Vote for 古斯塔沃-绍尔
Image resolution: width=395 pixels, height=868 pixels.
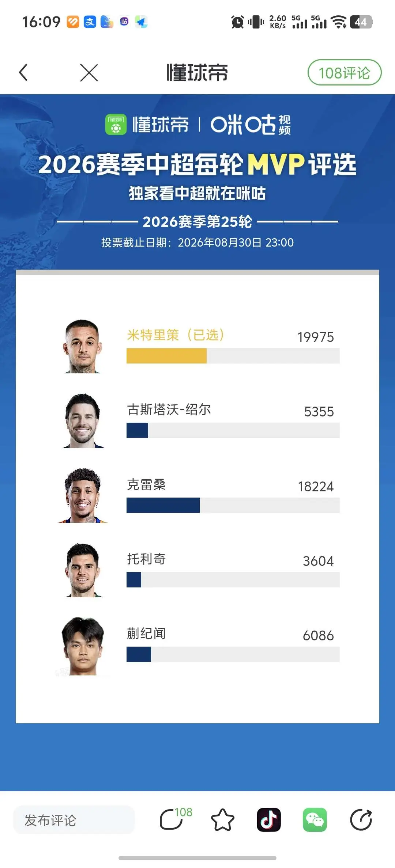coord(233,420)
